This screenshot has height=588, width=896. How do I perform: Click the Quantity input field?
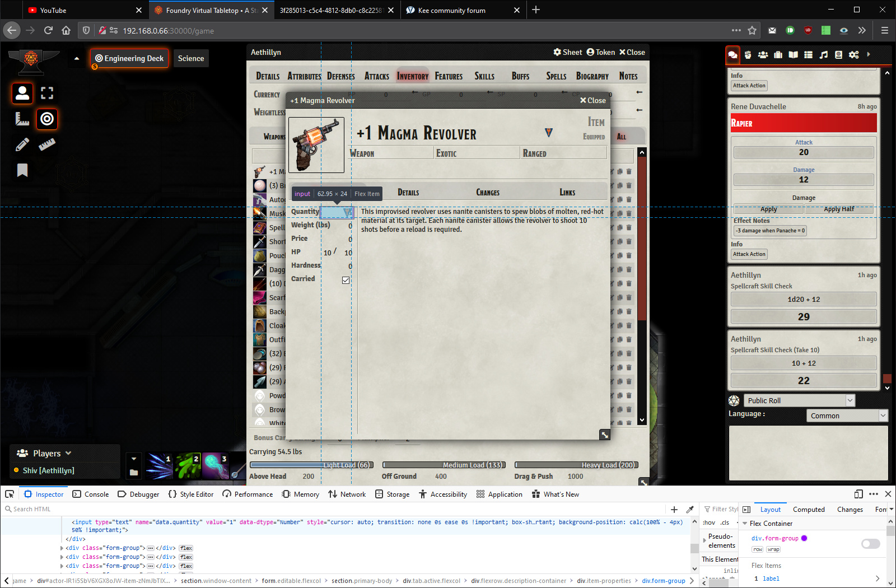[337, 212]
